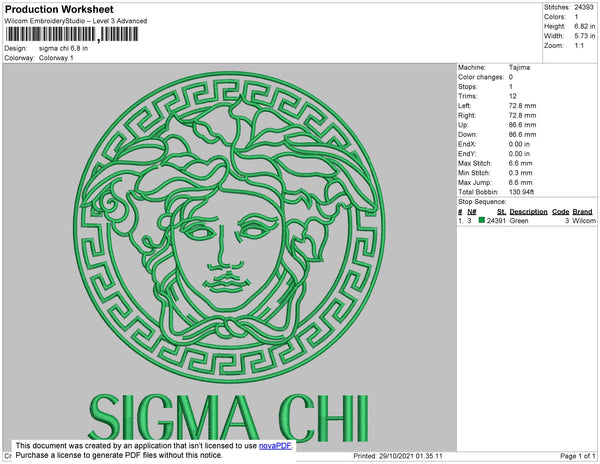Select the Width value 5.73 in
The width and height of the screenshot is (600, 464).
coord(585,36)
